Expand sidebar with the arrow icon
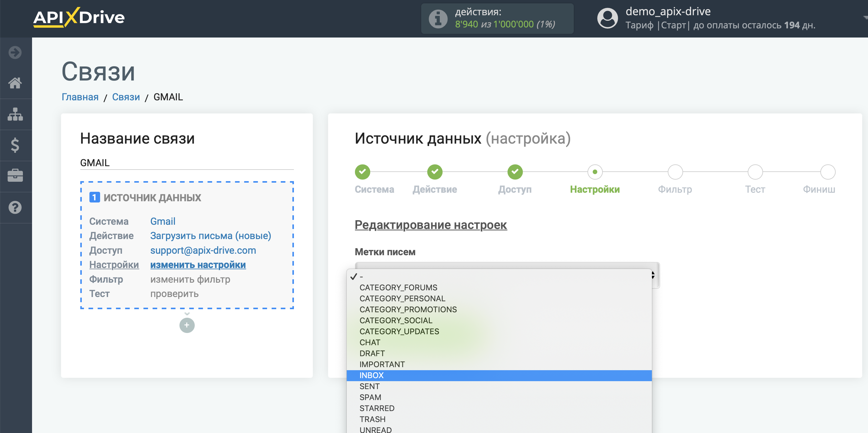This screenshot has height=433, width=868. (15, 52)
